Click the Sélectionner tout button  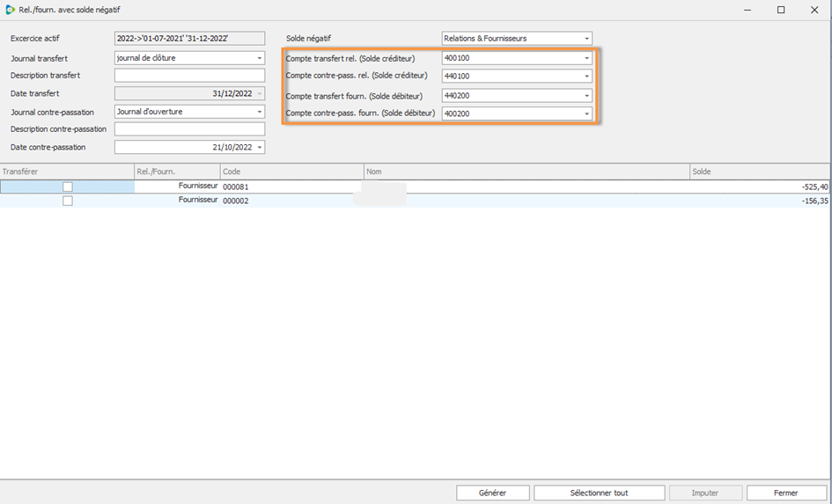point(599,493)
